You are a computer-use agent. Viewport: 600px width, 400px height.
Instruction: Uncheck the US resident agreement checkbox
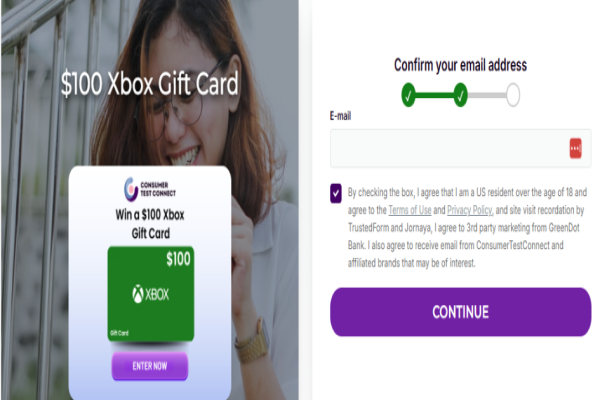[336, 193]
